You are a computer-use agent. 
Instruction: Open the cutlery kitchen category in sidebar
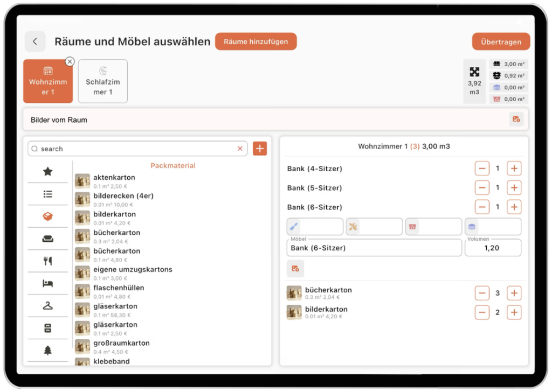coord(47,261)
